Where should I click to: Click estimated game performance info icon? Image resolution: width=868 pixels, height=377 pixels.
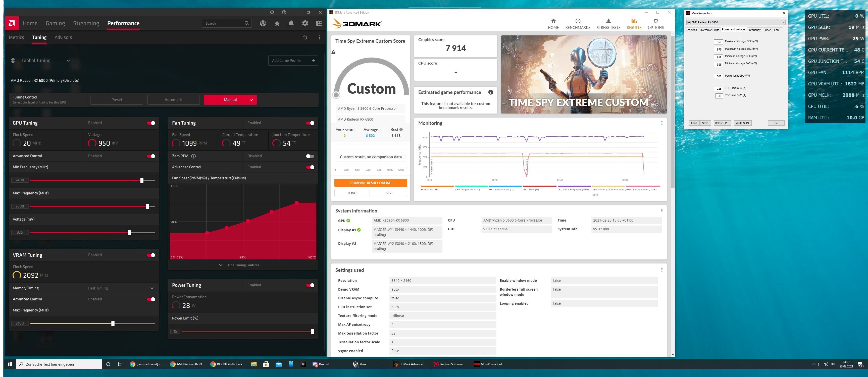491,92
